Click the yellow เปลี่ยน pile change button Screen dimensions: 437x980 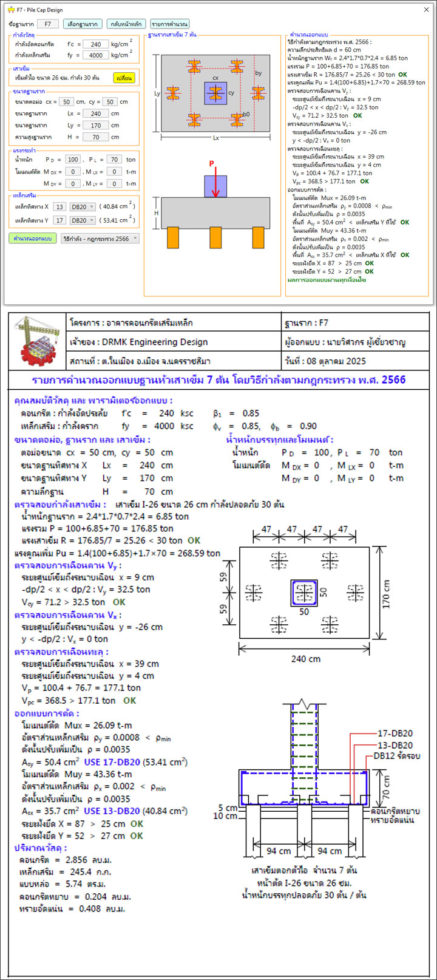[124, 78]
